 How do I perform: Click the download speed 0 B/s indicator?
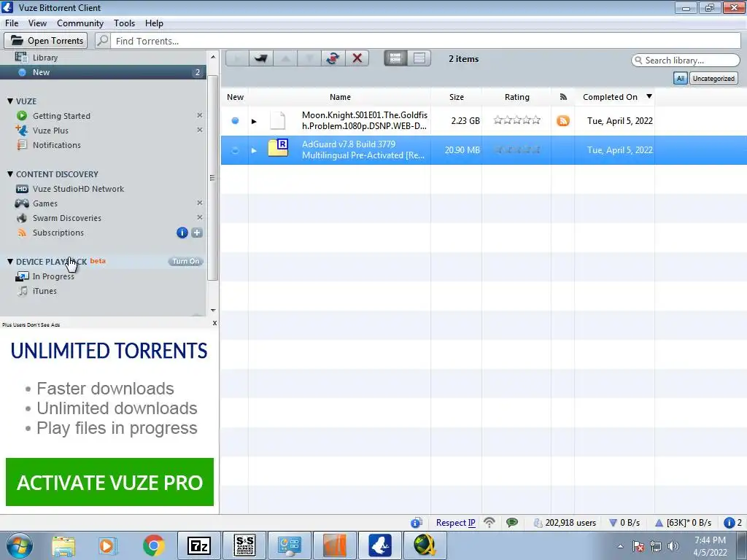pyautogui.click(x=624, y=522)
